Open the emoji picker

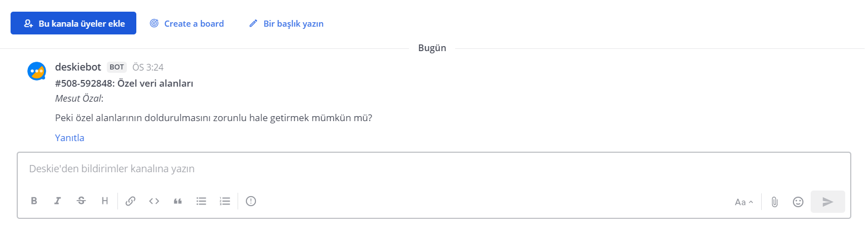[798, 202]
